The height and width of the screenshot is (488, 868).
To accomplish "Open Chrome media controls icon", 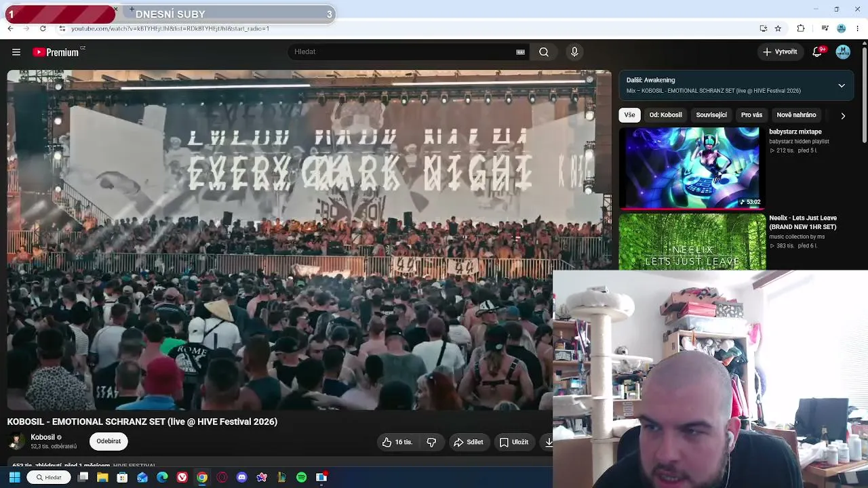I will 825,28.
